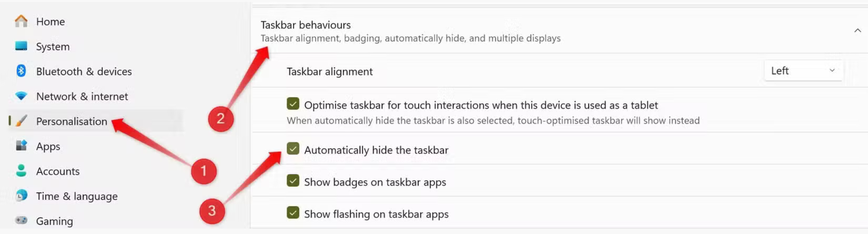Click the Bluetooth icon in sidebar

click(x=21, y=71)
